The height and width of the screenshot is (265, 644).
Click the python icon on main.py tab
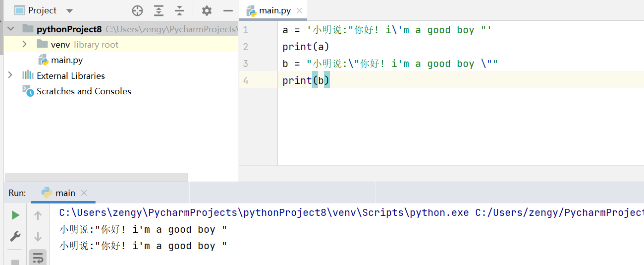tap(252, 10)
